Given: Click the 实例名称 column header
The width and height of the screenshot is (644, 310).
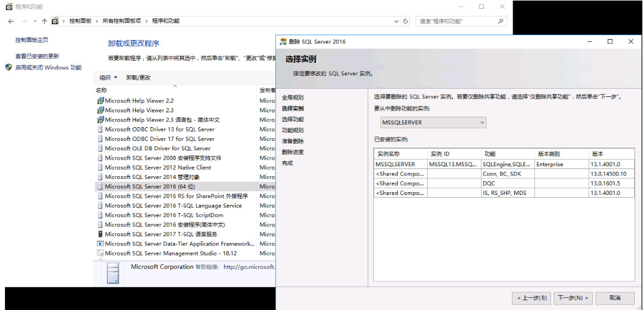Looking at the screenshot, I should click(x=401, y=154).
